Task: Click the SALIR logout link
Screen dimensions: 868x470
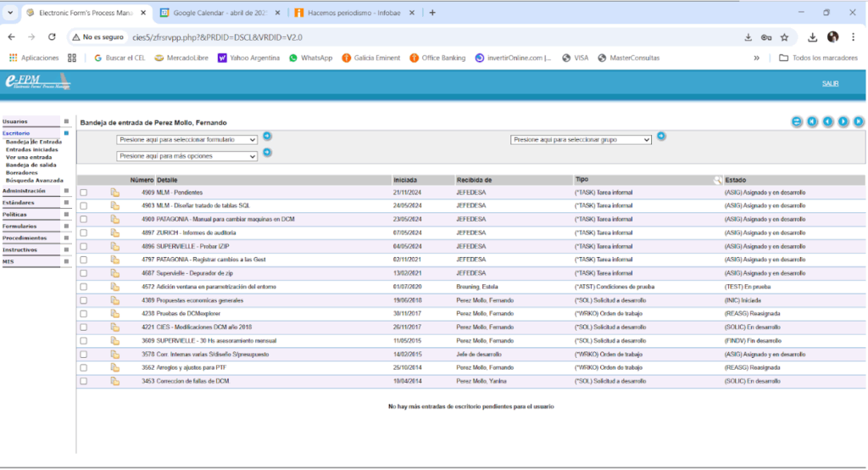Action: point(830,83)
